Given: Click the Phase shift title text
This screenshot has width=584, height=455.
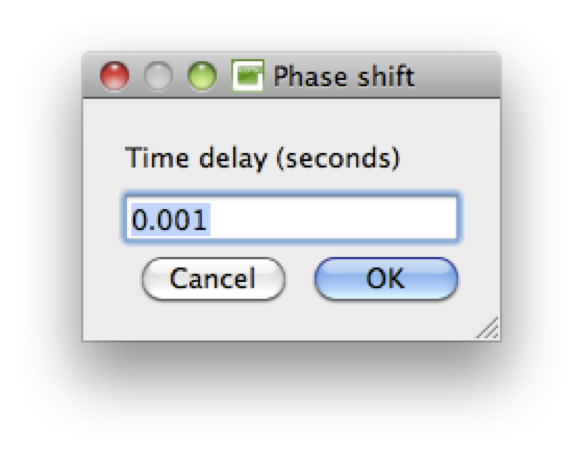Looking at the screenshot, I should 344,76.
